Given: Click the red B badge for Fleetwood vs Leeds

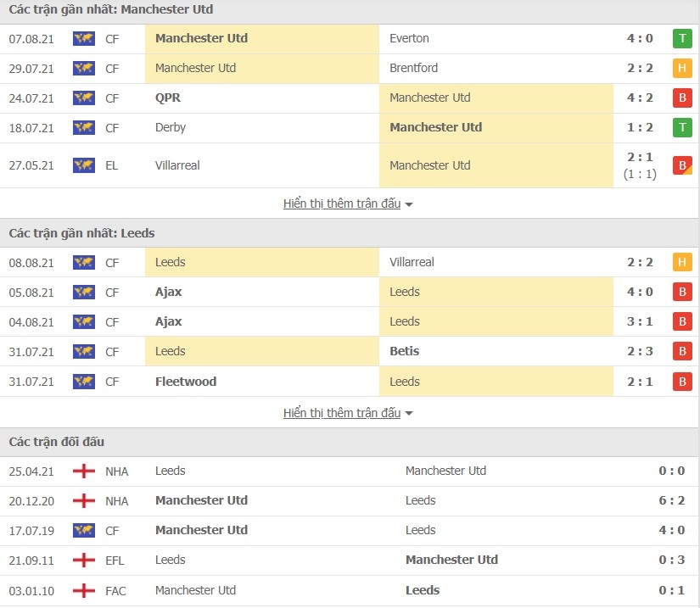Looking at the screenshot, I should (x=682, y=382).
